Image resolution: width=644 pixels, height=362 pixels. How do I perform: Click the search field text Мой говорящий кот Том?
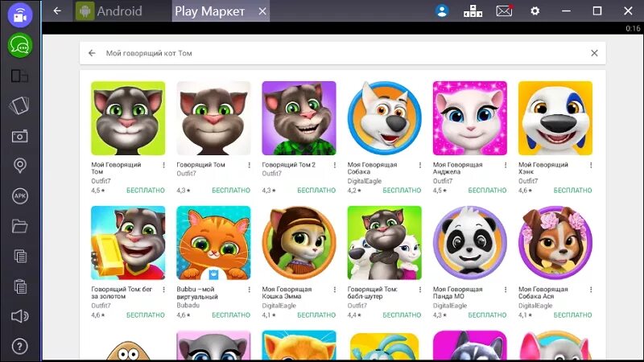(149, 53)
